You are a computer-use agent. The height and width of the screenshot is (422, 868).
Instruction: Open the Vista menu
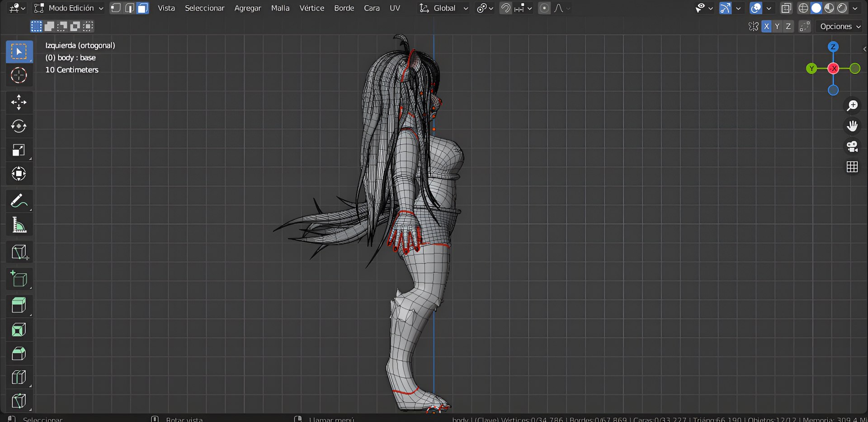pyautogui.click(x=166, y=8)
